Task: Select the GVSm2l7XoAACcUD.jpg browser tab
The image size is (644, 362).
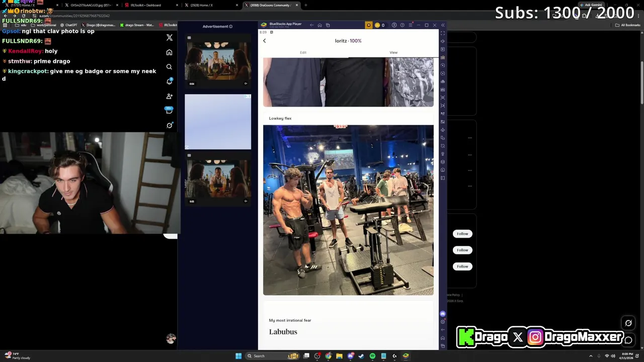Action: [91, 5]
